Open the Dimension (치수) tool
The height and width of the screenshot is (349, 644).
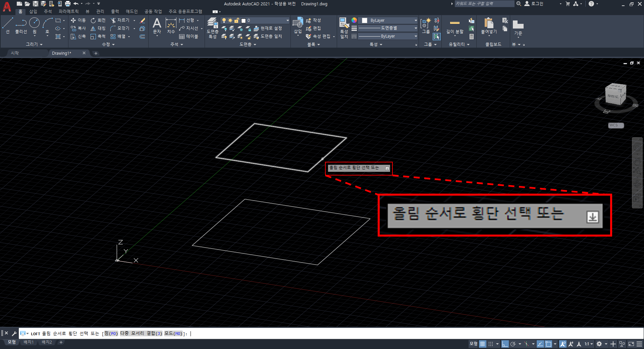coord(171,26)
